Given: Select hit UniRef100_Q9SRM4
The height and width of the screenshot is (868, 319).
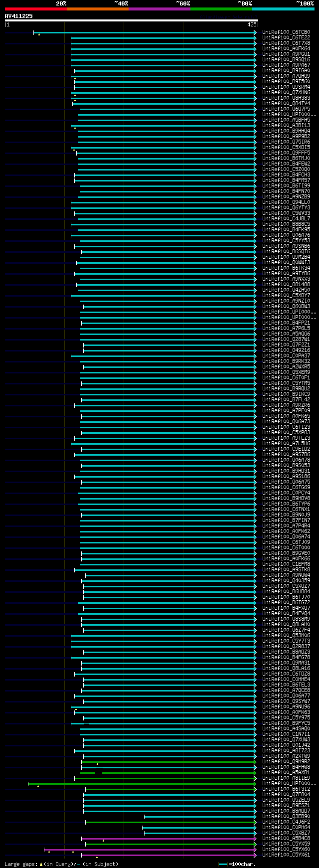Looking at the screenshot, I should 286,87.
